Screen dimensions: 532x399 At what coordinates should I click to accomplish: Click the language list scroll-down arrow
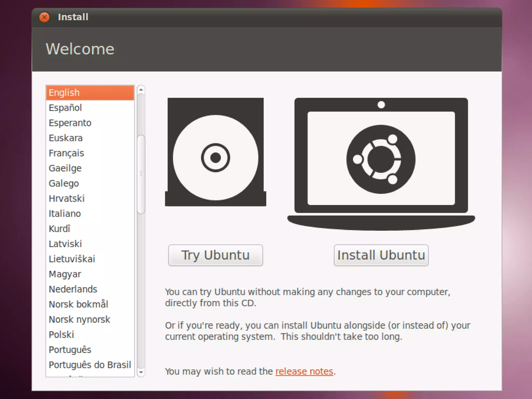pyautogui.click(x=141, y=372)
